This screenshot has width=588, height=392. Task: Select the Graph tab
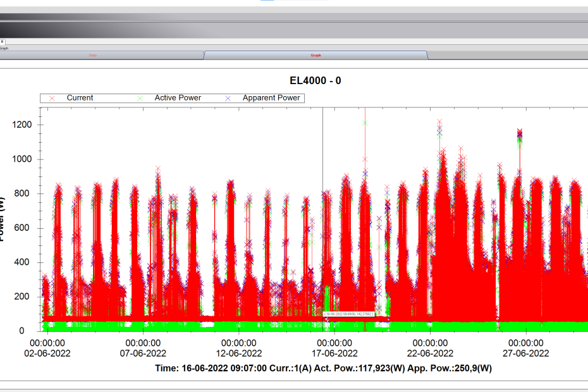pyautogui.click(x=315, y=56)
